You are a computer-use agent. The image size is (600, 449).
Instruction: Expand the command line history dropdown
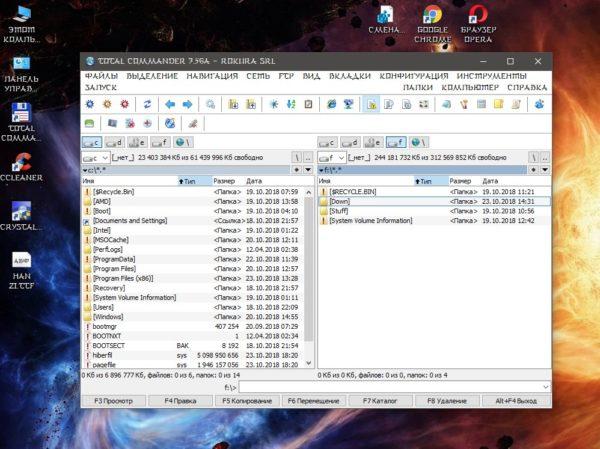546,387
